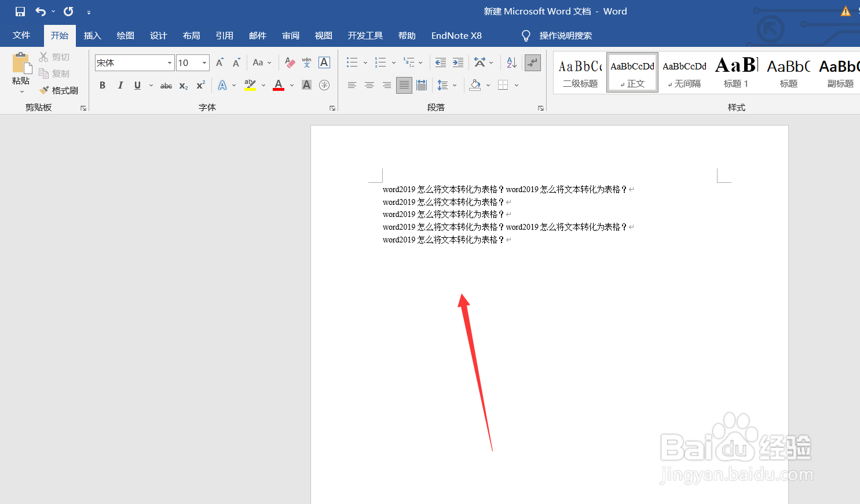
Task: Open font color dropdown arrow
Action: [x=292, y=85]
